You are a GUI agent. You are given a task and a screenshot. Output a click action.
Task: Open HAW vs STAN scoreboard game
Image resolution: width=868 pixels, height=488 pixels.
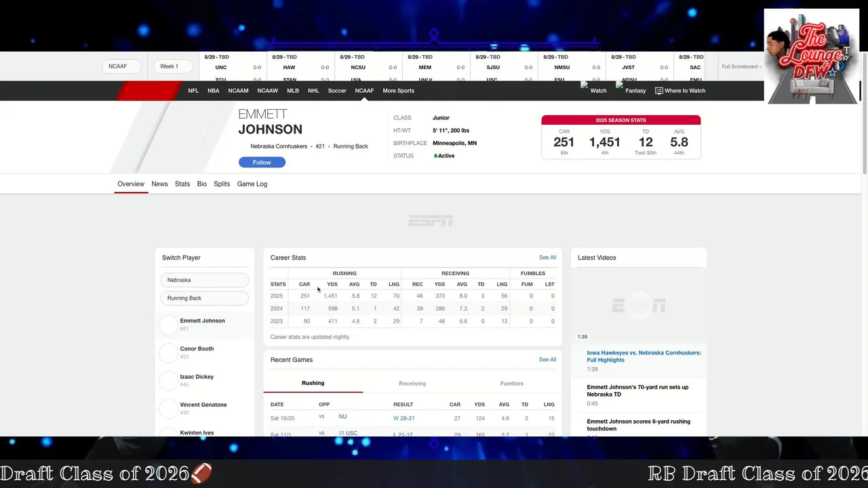300,67
